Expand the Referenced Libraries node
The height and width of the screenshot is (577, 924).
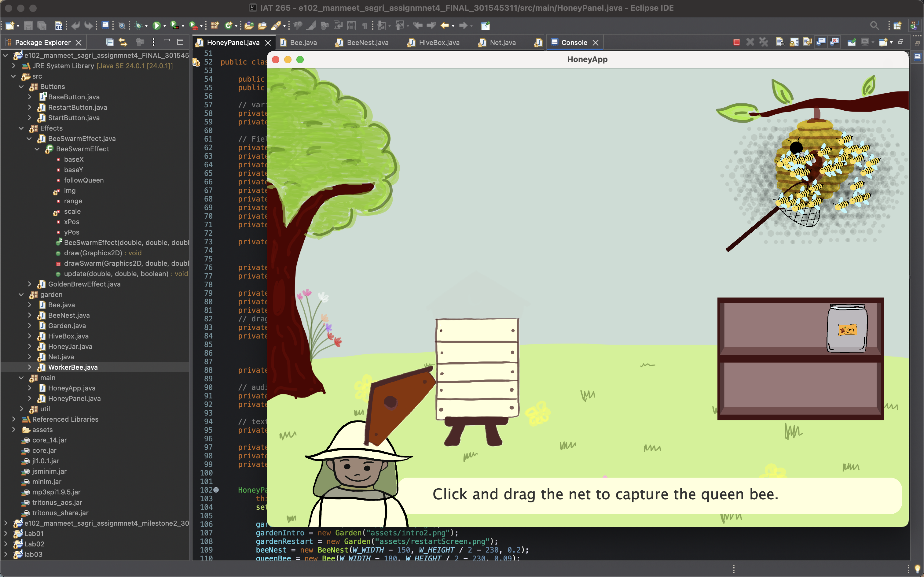point(14,419)
